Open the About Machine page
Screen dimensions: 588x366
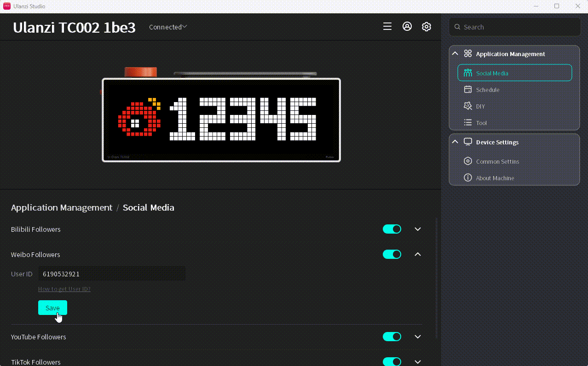point(515,178)
